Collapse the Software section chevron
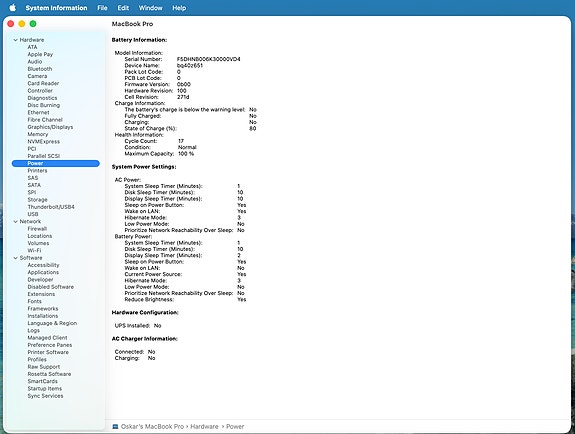Image resolution: width=575 pixels, height=434 pixels. click(x=15, y=258)
